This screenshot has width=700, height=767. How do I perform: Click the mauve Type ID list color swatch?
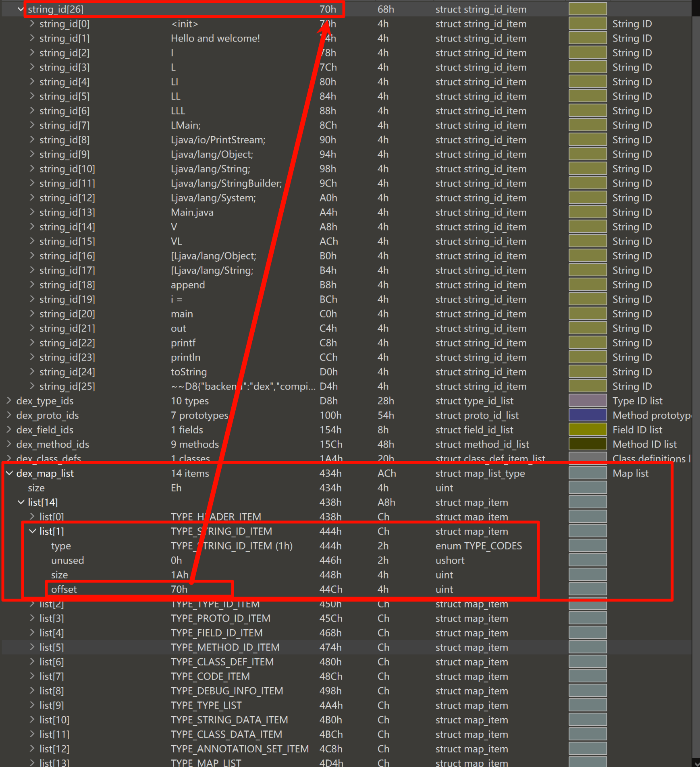(x=587, y=401)
